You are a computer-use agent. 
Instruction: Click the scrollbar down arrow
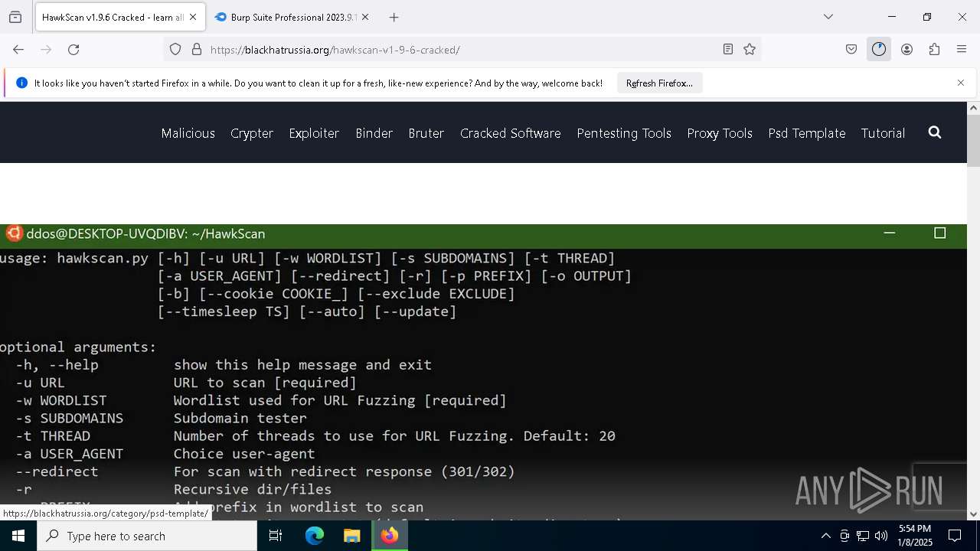tap(973, 514)
